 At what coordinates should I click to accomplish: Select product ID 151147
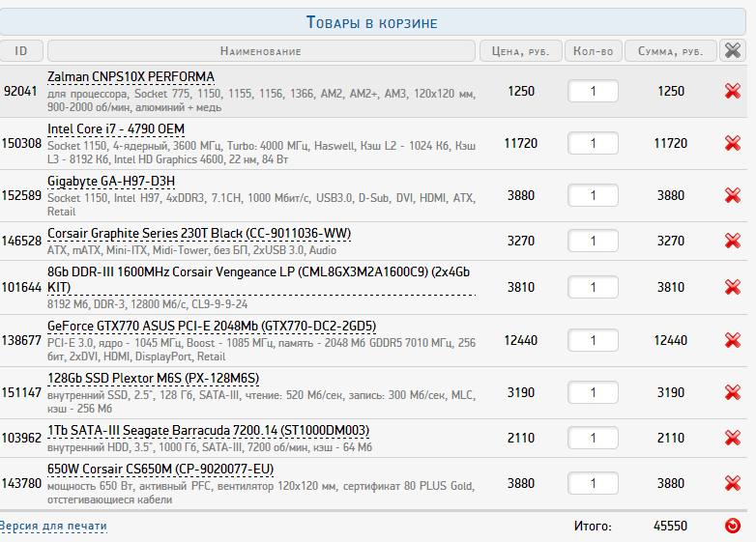(x=21, y=392)
